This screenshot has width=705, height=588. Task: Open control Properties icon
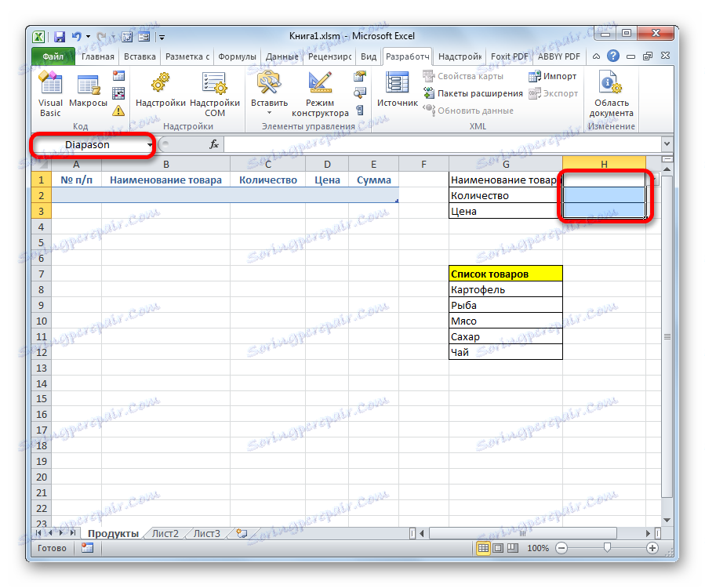[x=360, y=75]
